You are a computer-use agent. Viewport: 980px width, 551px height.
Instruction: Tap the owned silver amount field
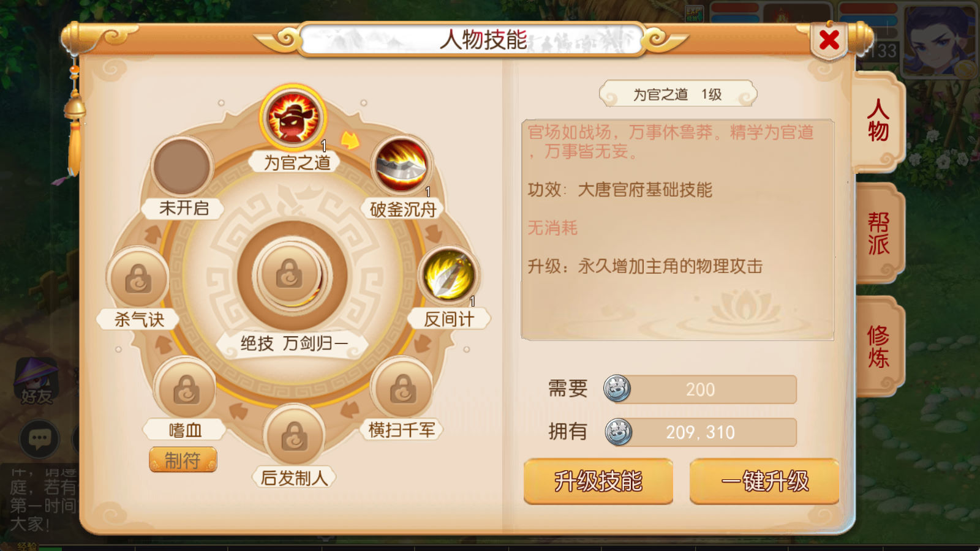pyautogui.click(x=701, y=432)
